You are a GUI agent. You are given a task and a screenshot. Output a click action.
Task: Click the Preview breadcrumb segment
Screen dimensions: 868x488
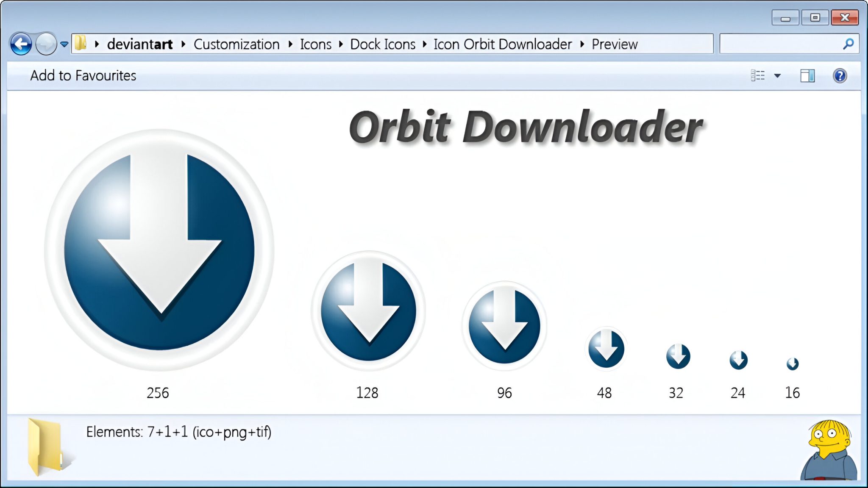tap(615, 44)
